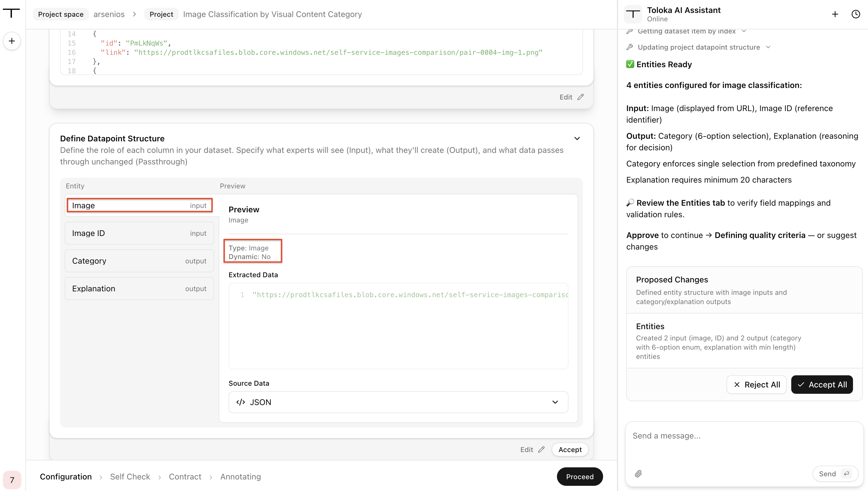Accept the datapoint structure
868x491 pixels.
(570, 449)
